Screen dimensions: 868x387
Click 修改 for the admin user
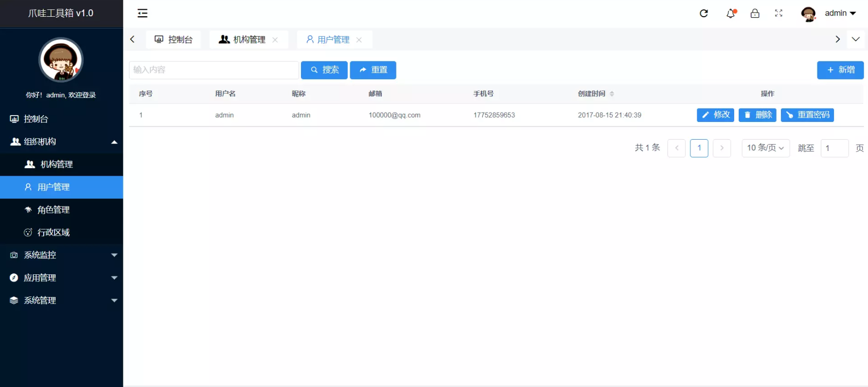tap(716, 115)
